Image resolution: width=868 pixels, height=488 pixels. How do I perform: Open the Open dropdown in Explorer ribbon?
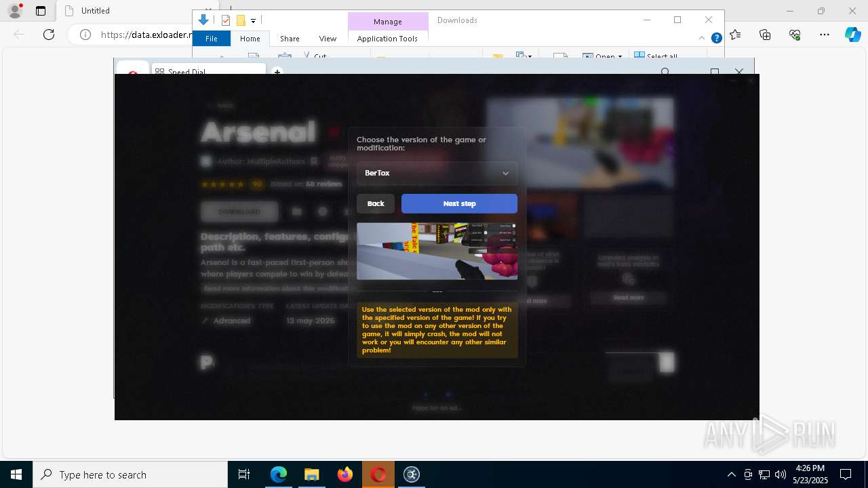pyautogui.click(x=602, y=56)
